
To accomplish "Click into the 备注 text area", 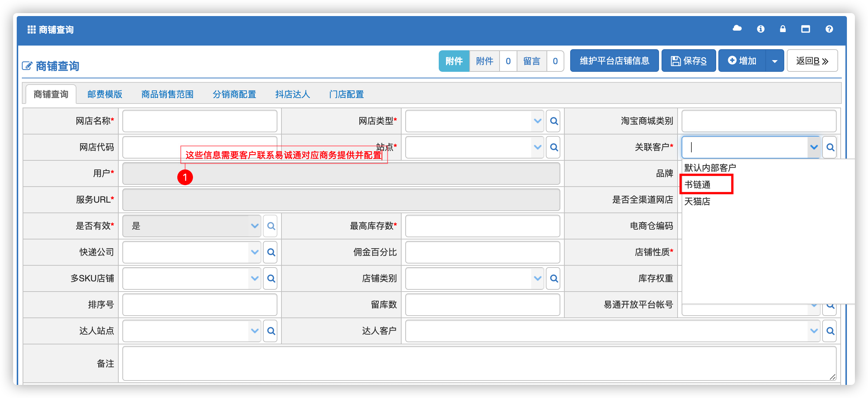I will click(x=480, y=363).
